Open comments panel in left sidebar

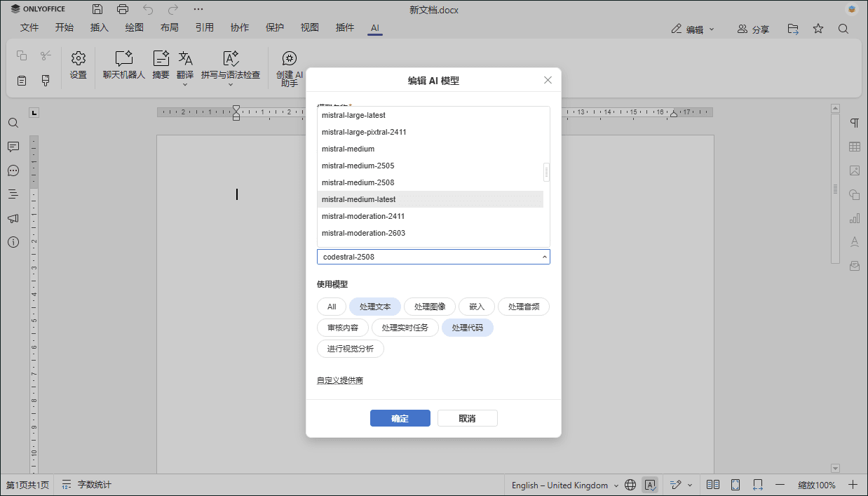click(13, 147)
